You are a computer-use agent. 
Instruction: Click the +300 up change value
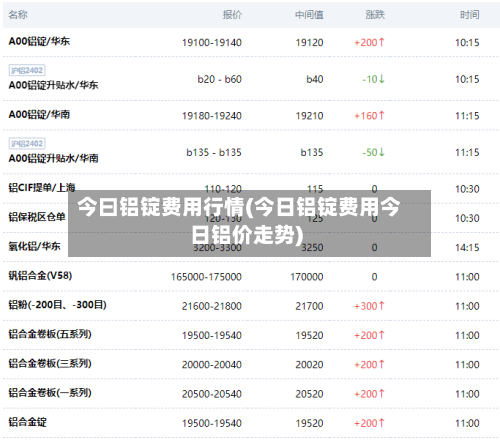coord(369,306)
